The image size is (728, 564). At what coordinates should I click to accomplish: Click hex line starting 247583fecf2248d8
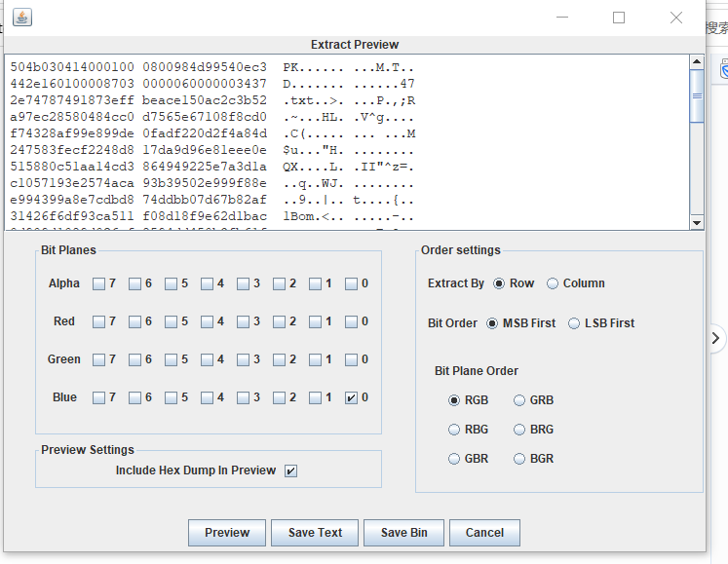click(211, 151)
